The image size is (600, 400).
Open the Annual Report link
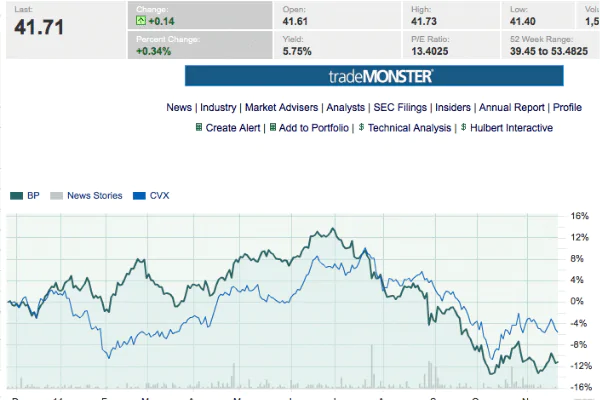pyautogui.click(x=512, y=108)
